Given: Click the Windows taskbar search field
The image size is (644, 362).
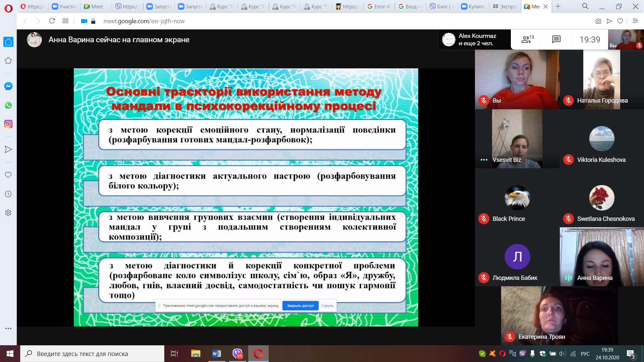Looking at the screenshot, I should pyautogui.click(x=92, y=354).
